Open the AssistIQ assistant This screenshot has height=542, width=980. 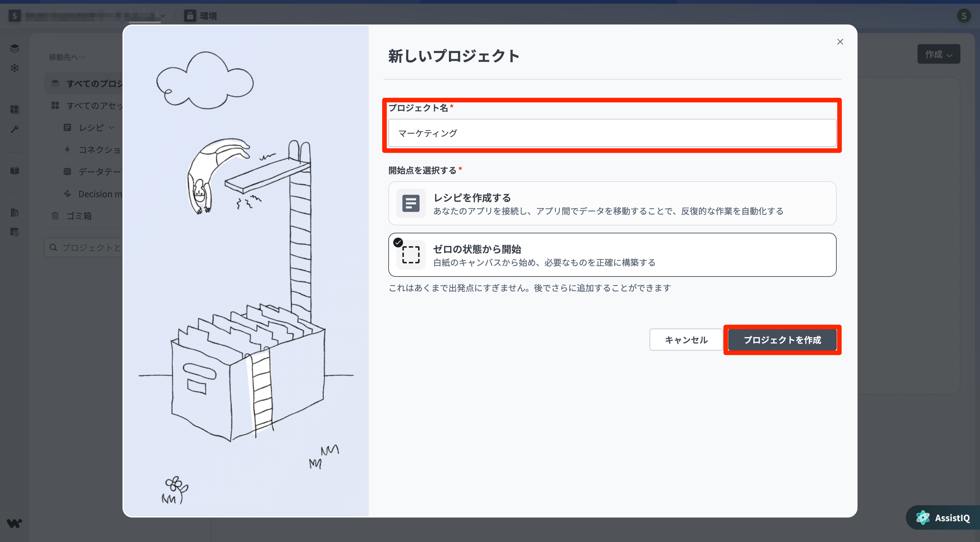point(943,518)
